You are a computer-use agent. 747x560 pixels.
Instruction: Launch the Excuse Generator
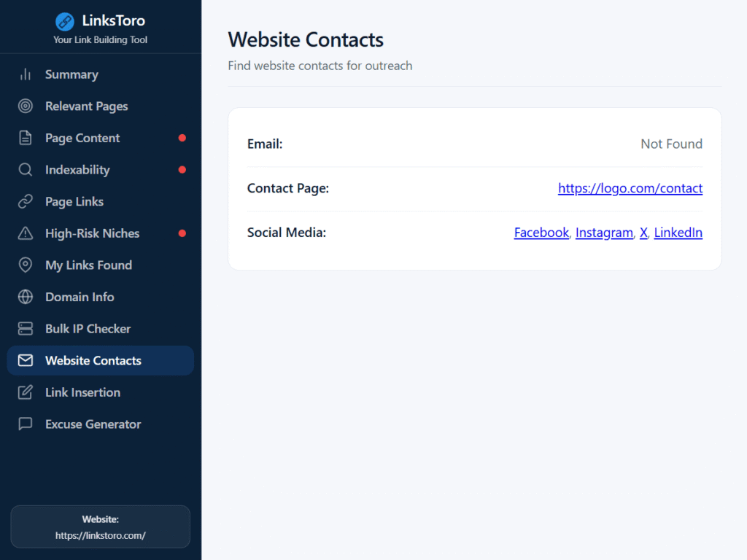click(101, 424)
